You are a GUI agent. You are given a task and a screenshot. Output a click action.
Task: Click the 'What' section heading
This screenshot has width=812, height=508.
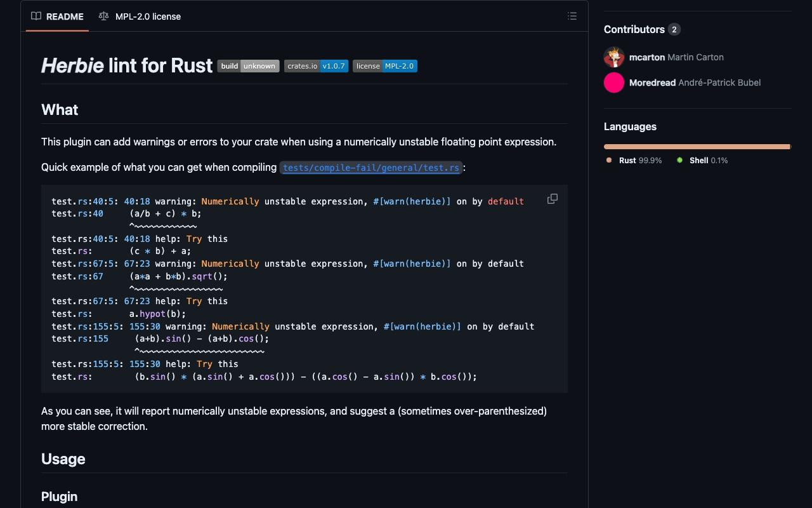point(60,110)
